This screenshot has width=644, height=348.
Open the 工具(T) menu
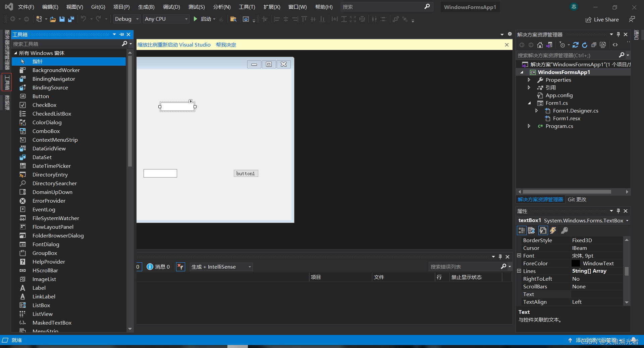click(247, 7)
